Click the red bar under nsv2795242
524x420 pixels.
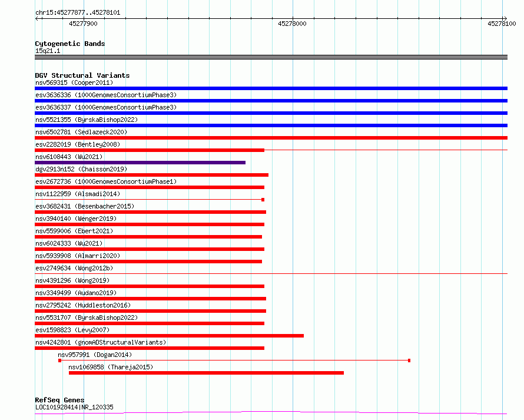click(150, 311)
